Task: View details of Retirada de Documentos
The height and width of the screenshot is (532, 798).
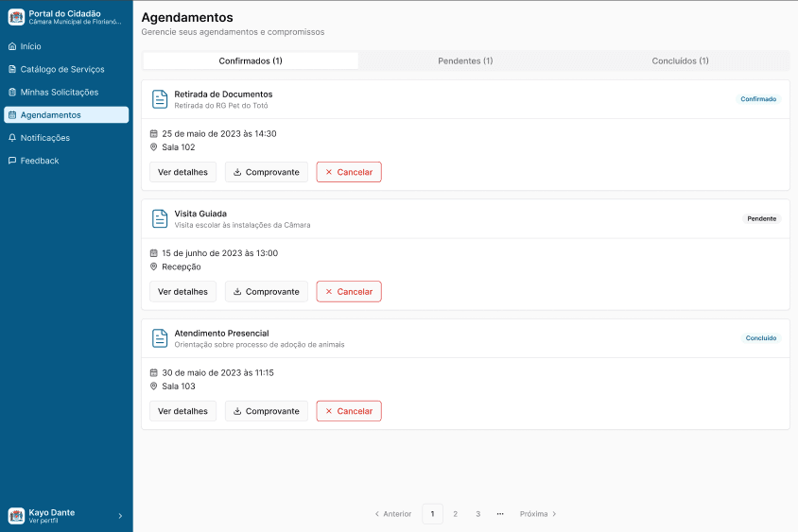Action: [x=182, y=172]
